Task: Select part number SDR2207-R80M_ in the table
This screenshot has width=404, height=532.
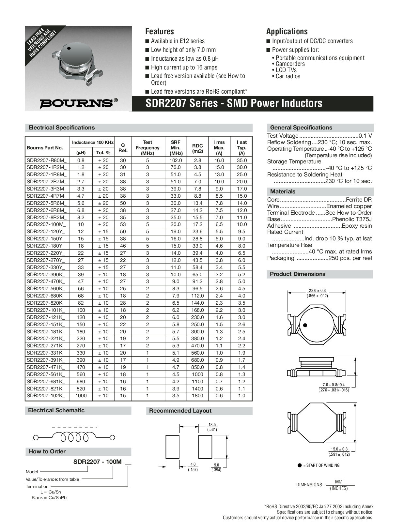Action: (47, 160)
